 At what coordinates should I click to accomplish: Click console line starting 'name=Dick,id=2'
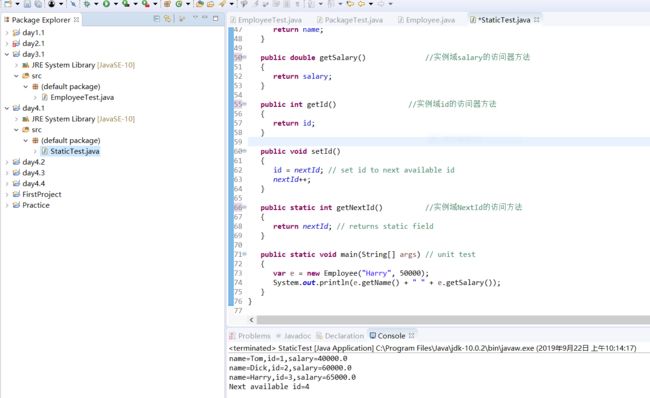click(x=290, y=368)
